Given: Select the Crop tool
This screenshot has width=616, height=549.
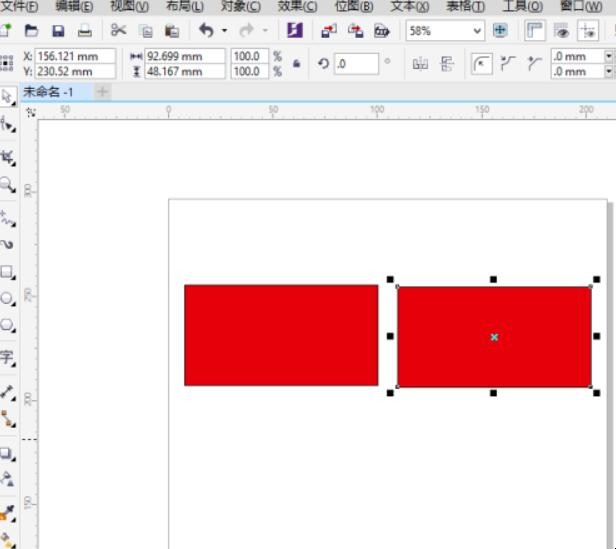Looking at the screenshot, I should tap(8, 156).
